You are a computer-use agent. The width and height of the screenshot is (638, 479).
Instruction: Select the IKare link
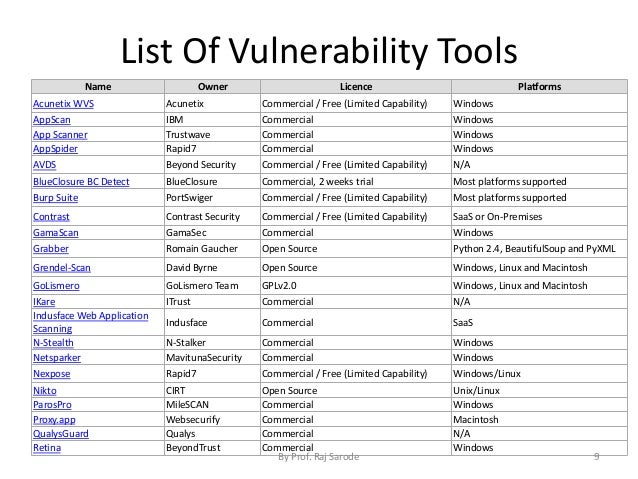[44, 302]
